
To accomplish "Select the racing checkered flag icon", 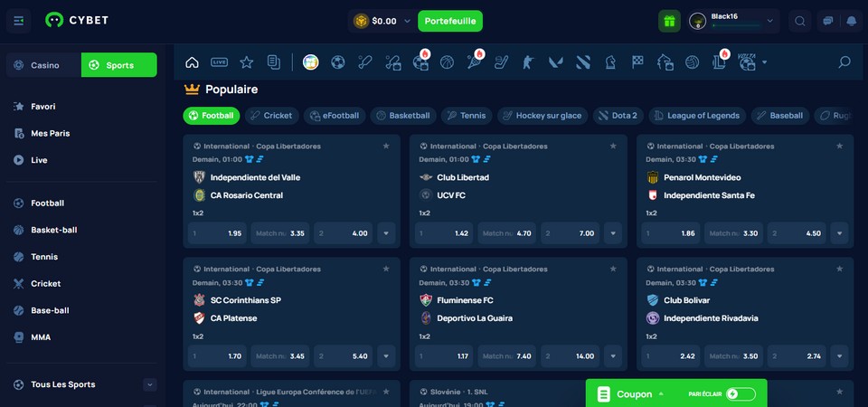I will (x=637, y=62).
